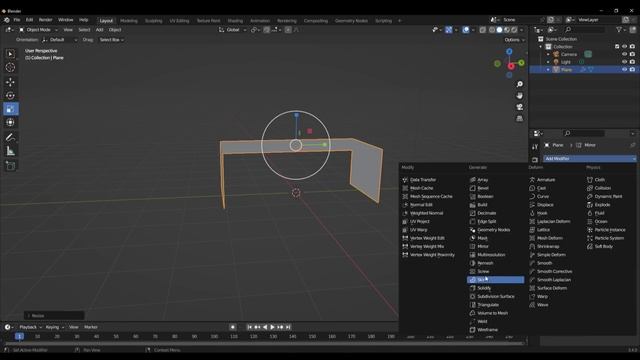Select the Add Cube tool
640x360 pixels.
click(x=10, y=166)
